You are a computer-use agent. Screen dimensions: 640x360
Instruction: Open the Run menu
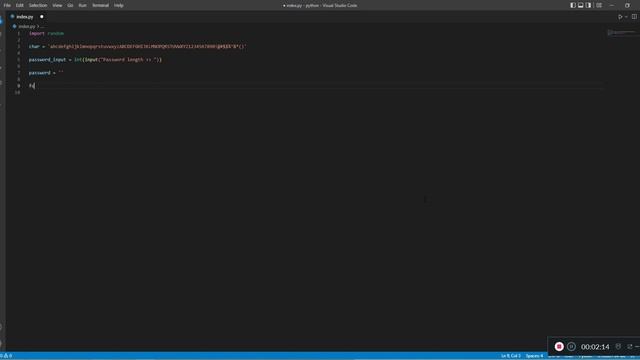tap(82, 5)
